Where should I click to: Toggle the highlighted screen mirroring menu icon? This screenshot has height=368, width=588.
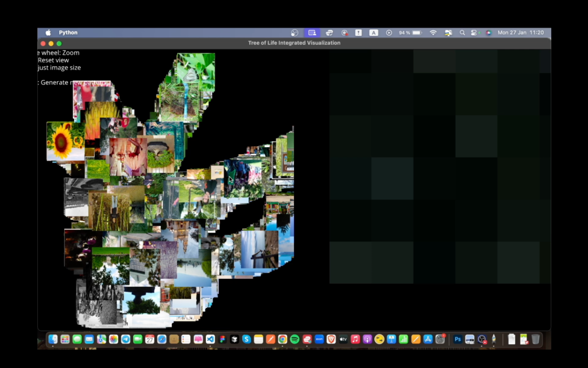click(x=312, y=33)
